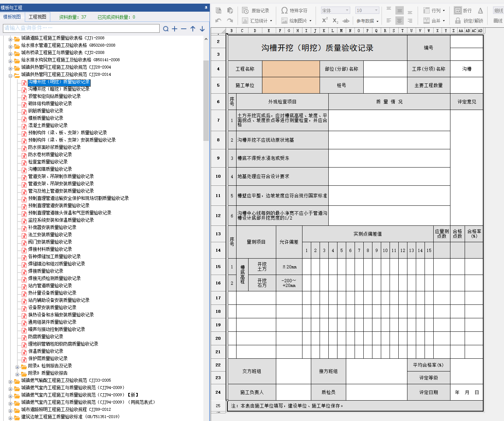
Task: Click the redo arrow icon
Action: pos(230,21)
